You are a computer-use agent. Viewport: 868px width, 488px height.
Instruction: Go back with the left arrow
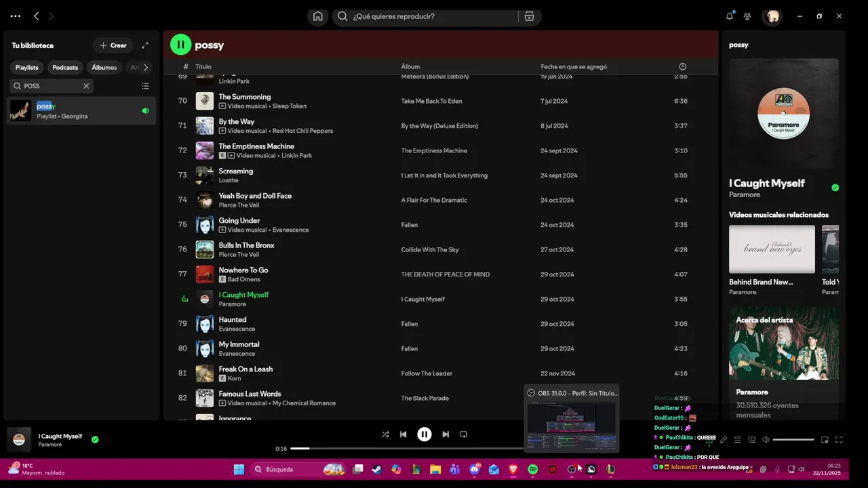click(36, 16)
